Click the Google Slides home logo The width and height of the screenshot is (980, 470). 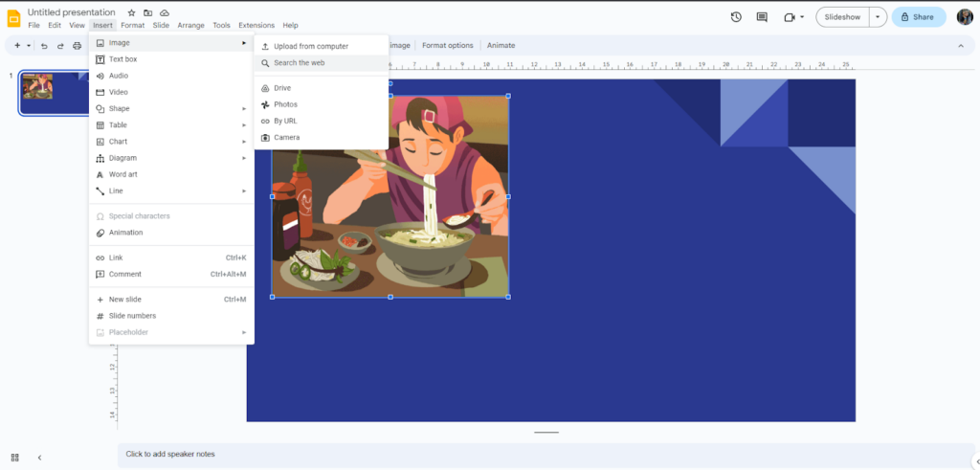13,17
